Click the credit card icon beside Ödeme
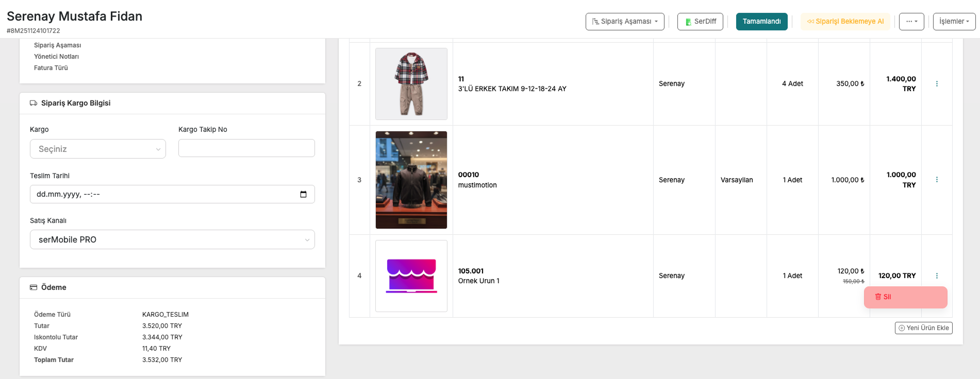The height and width of the screenshot is (379, 980). click(x=34, y=287)
